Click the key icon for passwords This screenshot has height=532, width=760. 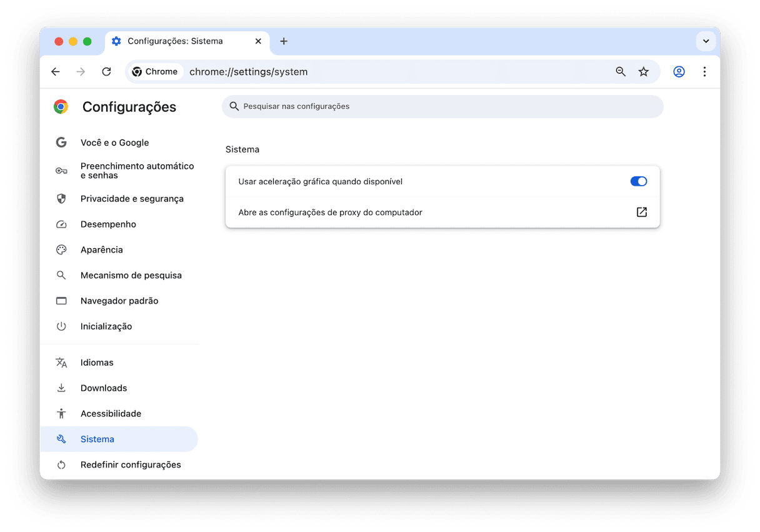tap(61, 171)
